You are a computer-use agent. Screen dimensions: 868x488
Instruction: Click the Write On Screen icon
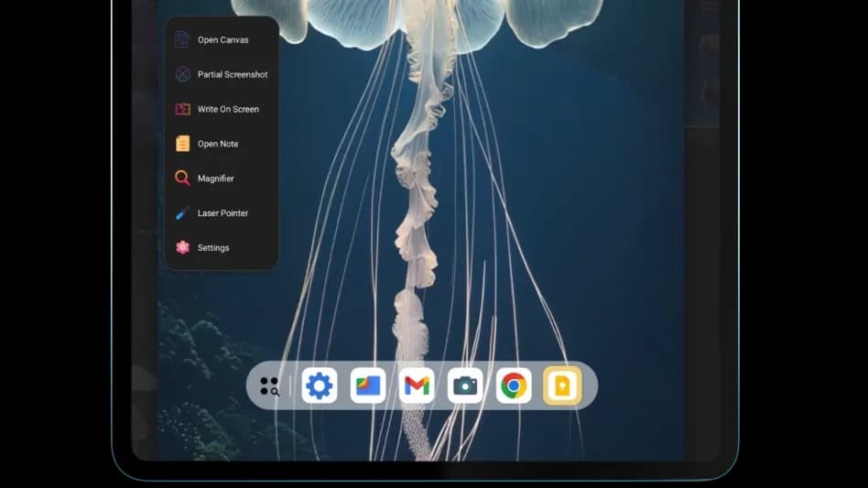pyautogui.click(x=182, y=109)
